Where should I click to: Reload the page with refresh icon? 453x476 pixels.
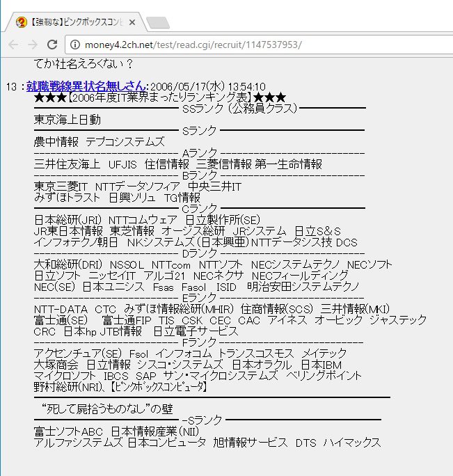pyautogui.click(x=52, y=45)
